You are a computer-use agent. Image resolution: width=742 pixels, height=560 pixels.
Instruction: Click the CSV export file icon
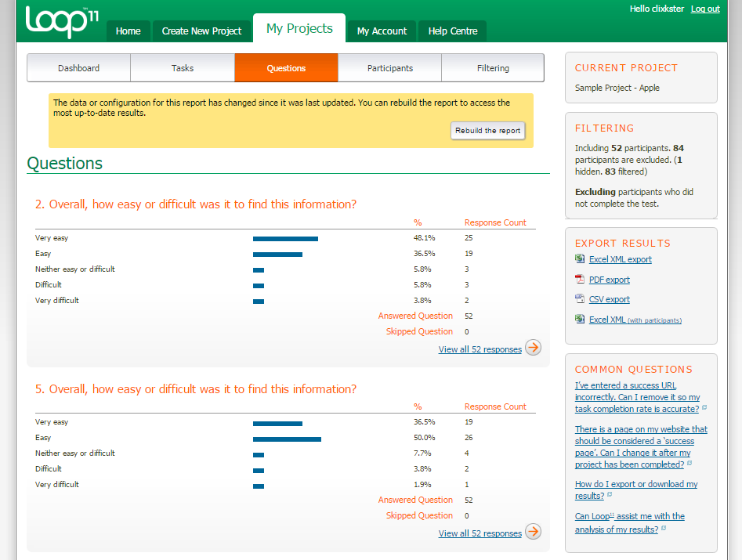pyautogui.click(x=580, y=299)
